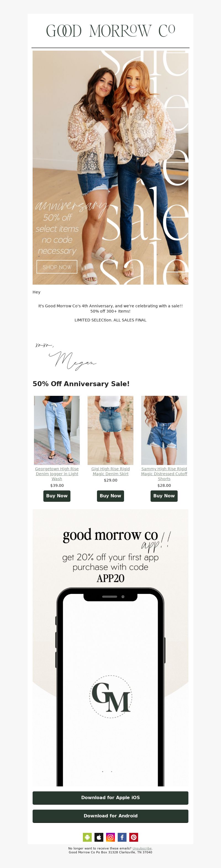Click Shop Now on anniversary banner
This screenshot has width=221, height=868.
(57, 267)
